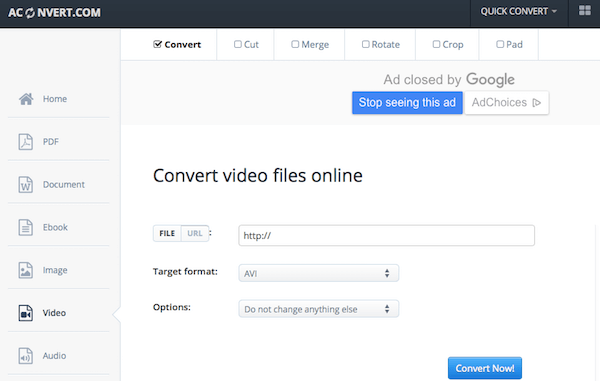The image size is (600, 381).
Task: Open the Home sidebar icon
Action: coord(26,99)
